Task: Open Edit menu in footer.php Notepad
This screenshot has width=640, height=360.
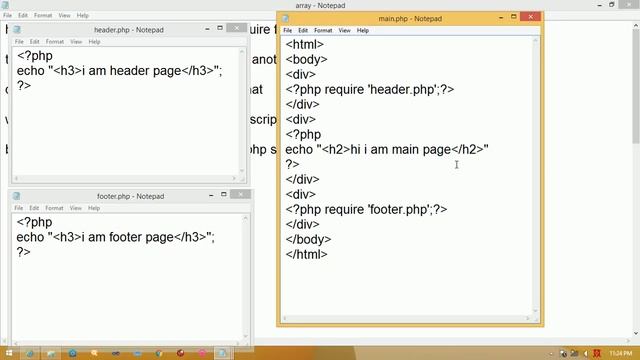Action: [34, 208]
